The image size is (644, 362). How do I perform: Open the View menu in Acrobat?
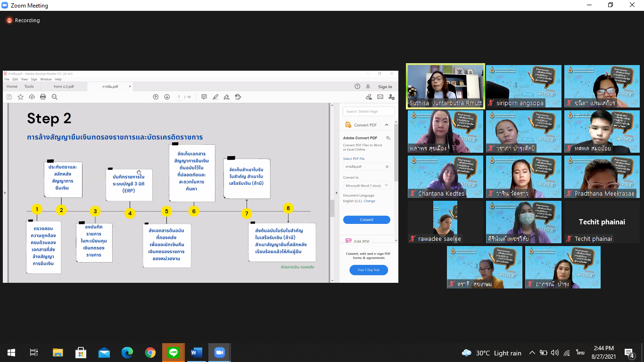tap(24, 79)
